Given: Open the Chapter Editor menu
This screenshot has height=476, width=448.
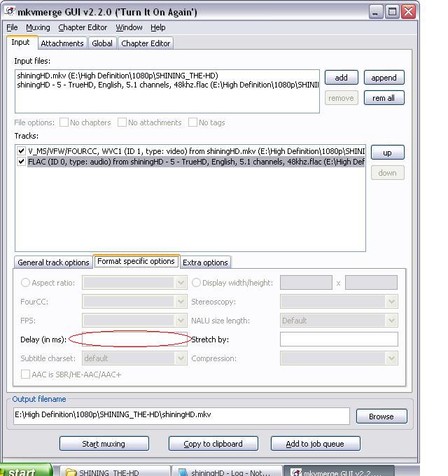Looking at the screenshot, I should click(x=83, y=27).
